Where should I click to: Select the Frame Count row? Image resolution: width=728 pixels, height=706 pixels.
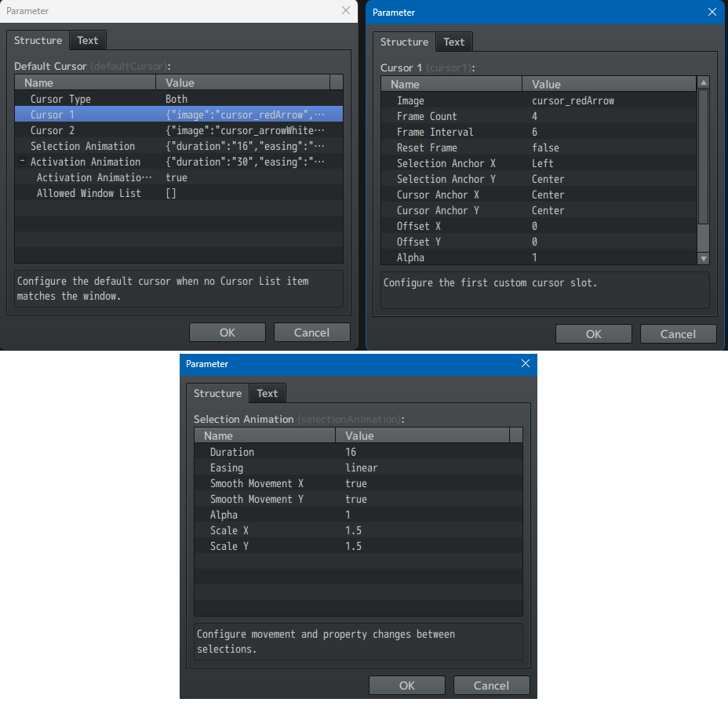click(539, 117)
